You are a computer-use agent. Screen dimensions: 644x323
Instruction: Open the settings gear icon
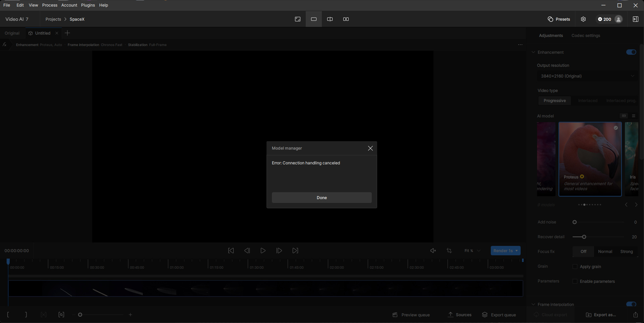coord(583,19)
